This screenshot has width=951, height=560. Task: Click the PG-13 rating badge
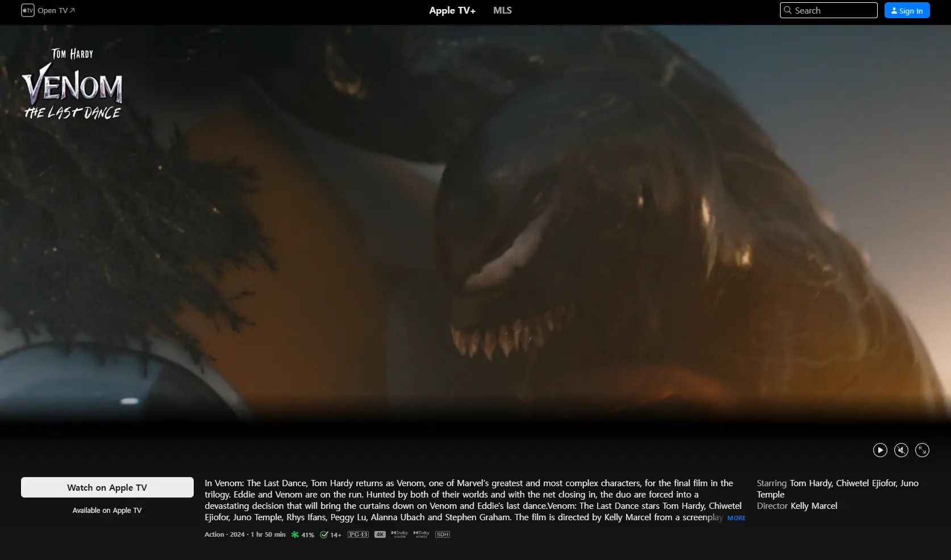pyautogui.click(x=358, y=534)
